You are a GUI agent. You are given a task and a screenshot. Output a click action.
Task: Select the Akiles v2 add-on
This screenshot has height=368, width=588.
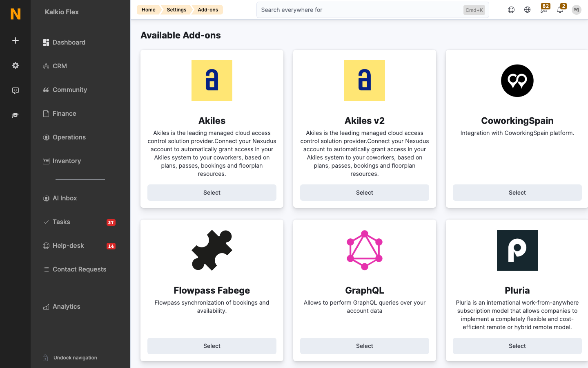click(365, 193)
